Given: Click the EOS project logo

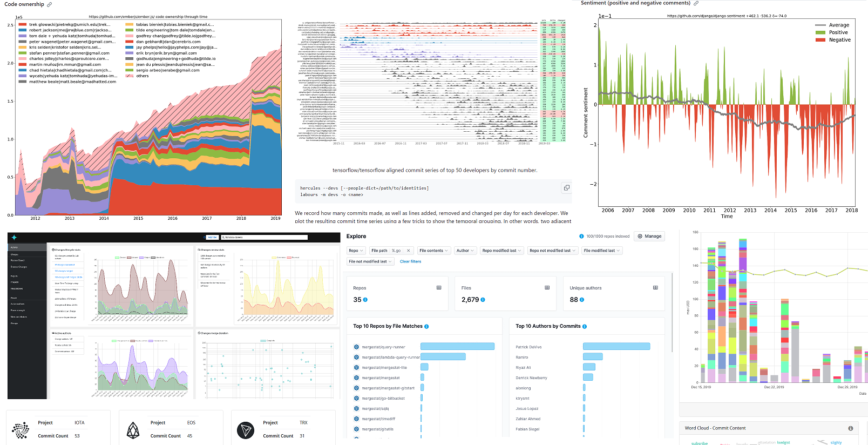Looking at the screenshot, I should point(133,430).
